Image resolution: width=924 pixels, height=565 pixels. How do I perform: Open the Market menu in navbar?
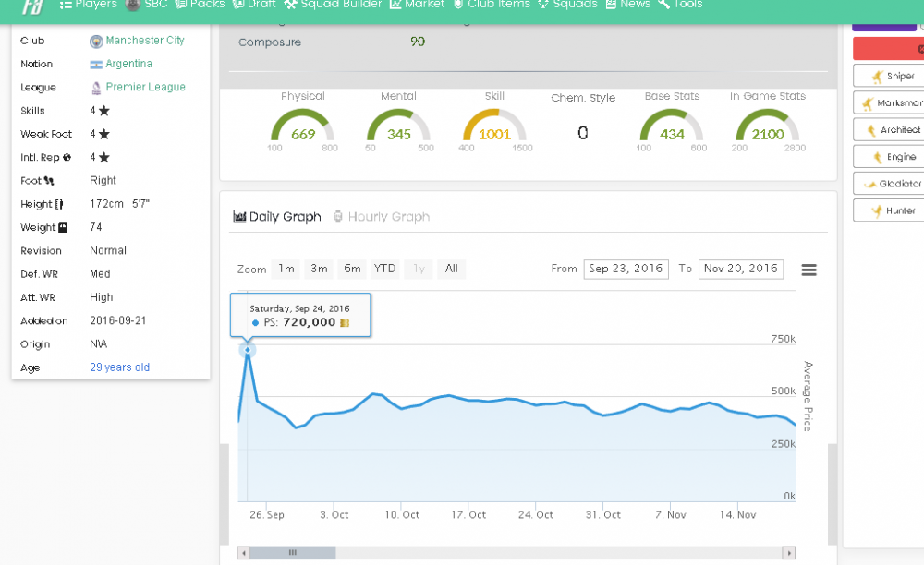pyautogui.click(x=418, y=4)
